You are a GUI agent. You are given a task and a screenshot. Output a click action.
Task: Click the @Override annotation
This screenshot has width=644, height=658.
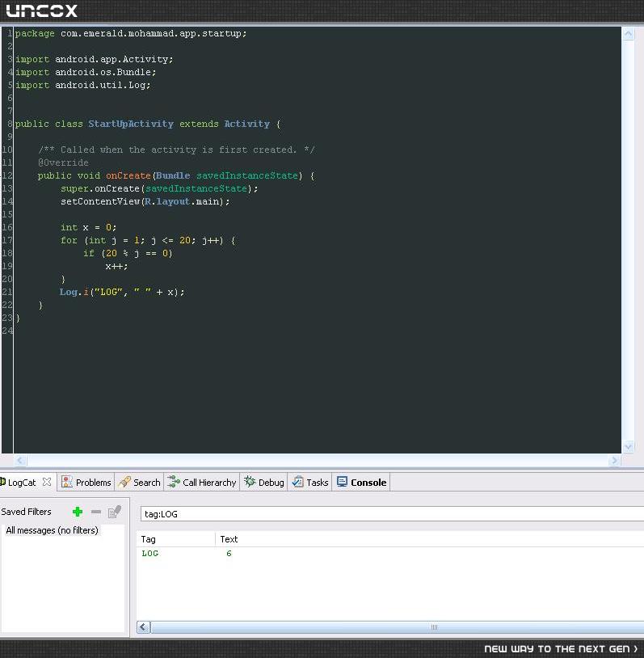63,162
